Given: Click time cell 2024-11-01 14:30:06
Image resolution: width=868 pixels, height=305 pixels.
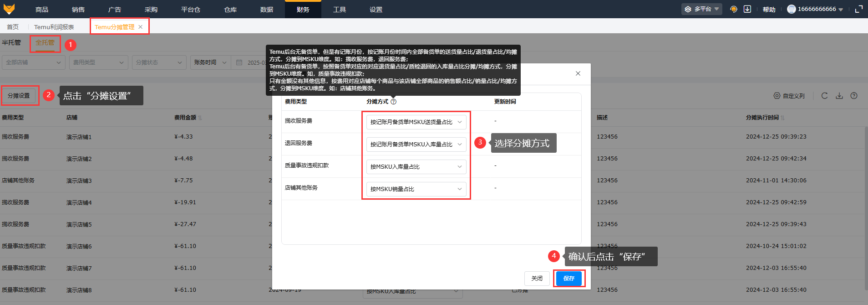Looking at the screenshot, I should (x=776, y=181).
